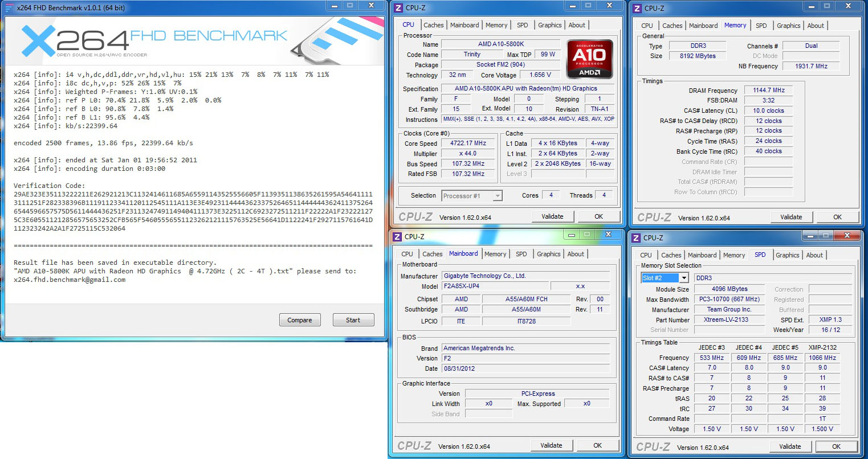Click the Max Bandwidth value PC3-10700 (667 MHz)
868x459 pixels.
tap(729, 299)
